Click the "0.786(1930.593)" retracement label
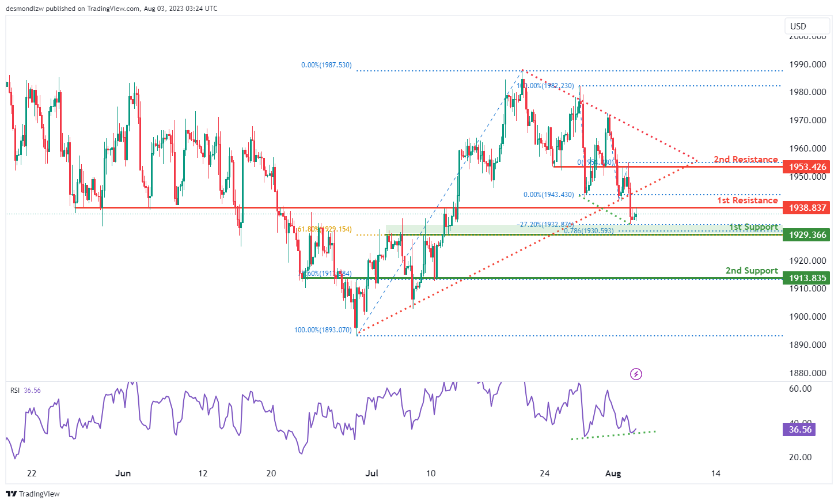The width and height of the screenshot is (838, 504). coord(589,231)
